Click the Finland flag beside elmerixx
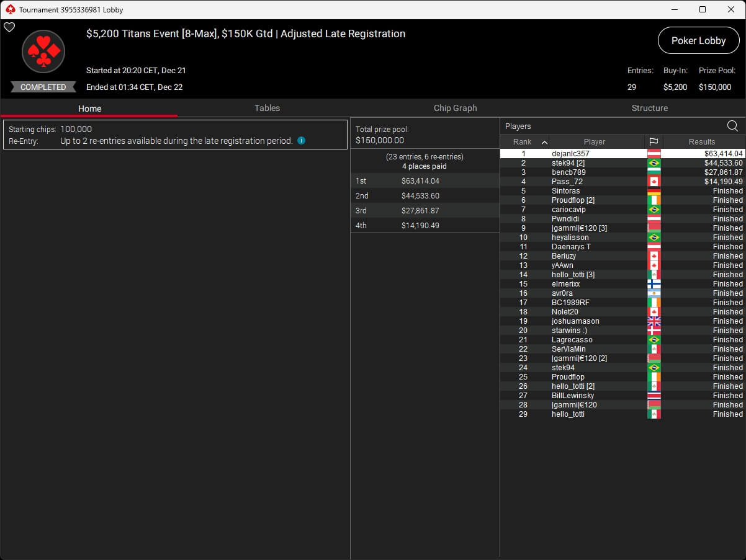 click(x=654, y=284)
